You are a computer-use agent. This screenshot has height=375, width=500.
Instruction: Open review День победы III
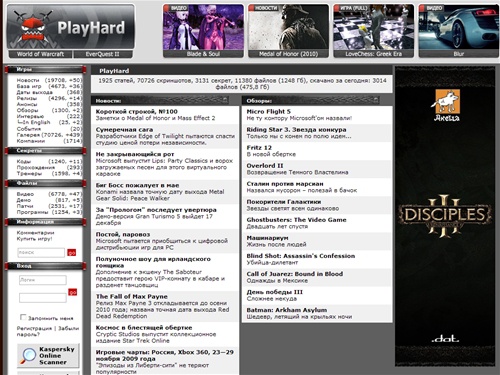[275, 292]
